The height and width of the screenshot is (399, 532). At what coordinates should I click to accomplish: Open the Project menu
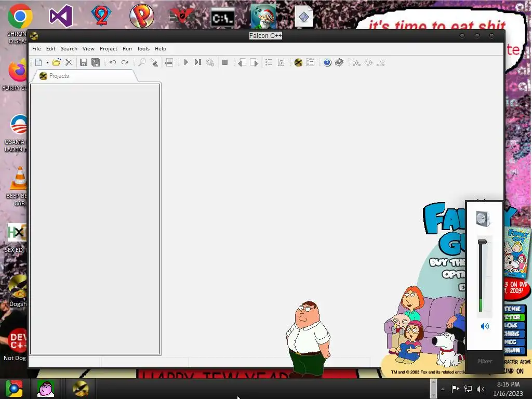click(109, 48)
